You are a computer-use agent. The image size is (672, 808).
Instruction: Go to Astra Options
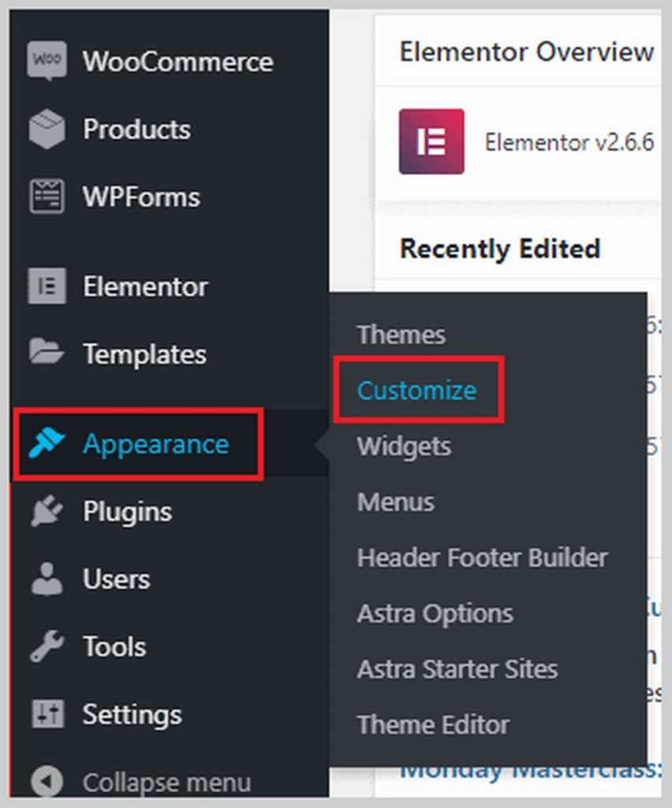coord(435,613)
